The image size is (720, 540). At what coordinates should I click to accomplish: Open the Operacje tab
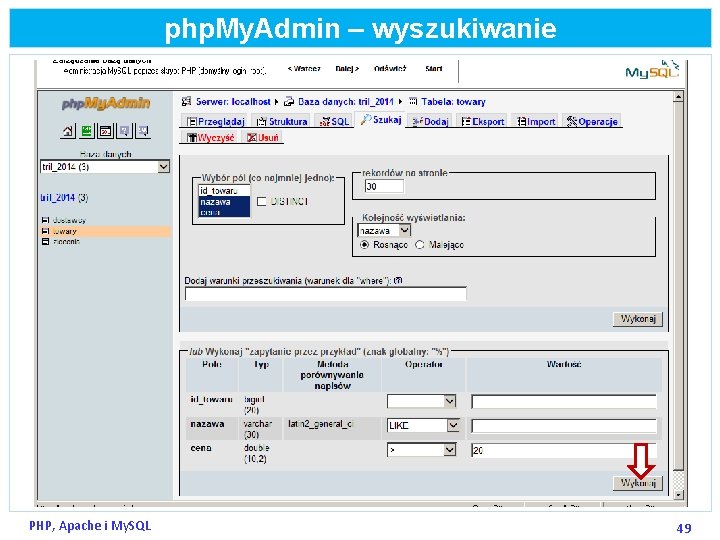(x=592, y=122)
